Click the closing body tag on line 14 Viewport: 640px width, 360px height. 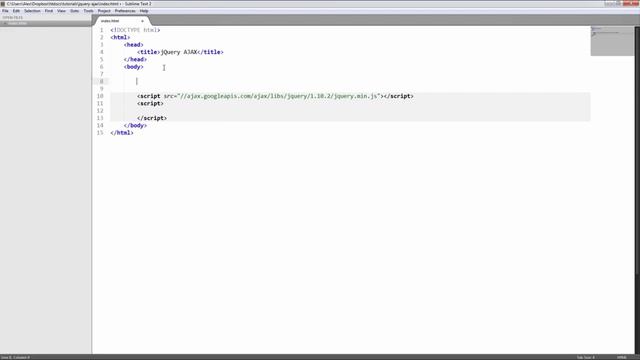pos(136,126)
